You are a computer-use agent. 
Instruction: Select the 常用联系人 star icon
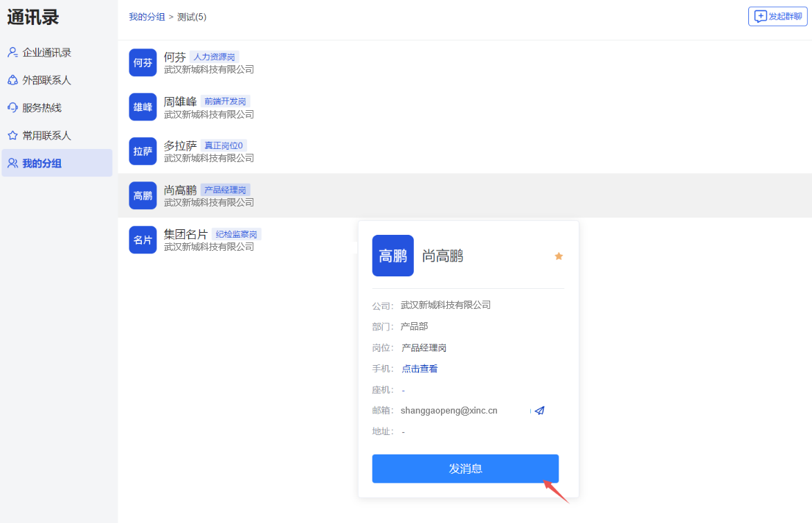click(12, 135)
